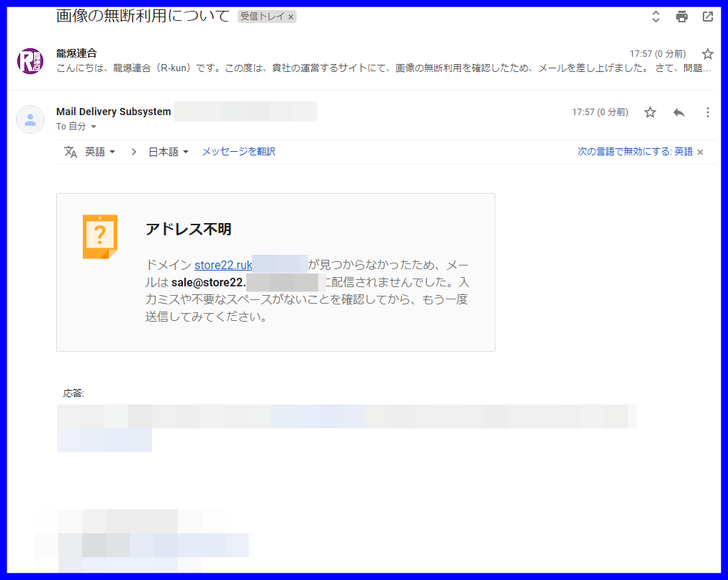
Task: Show recipient details with the To 自分 arrow
Action: point(92,127)
